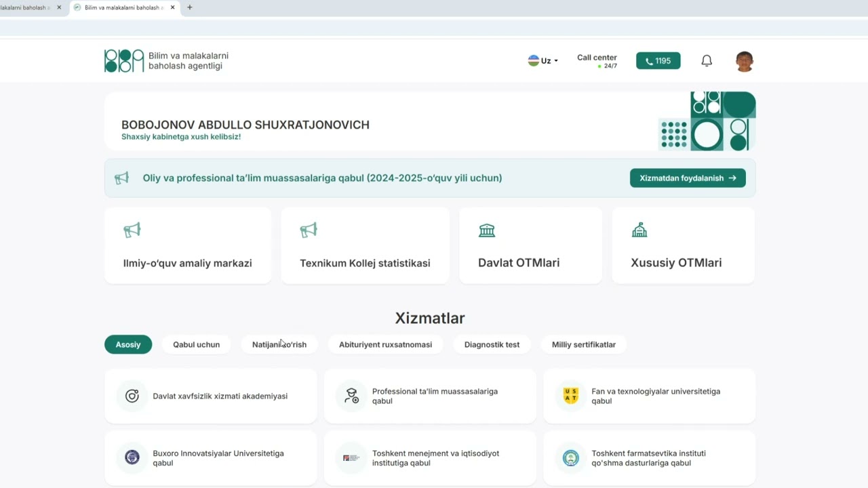The width and height of the screenshot is (868, 488).
Task: Click Toshkent menejment va iqtisodiyot instituti logo
Action: [351, 457]
